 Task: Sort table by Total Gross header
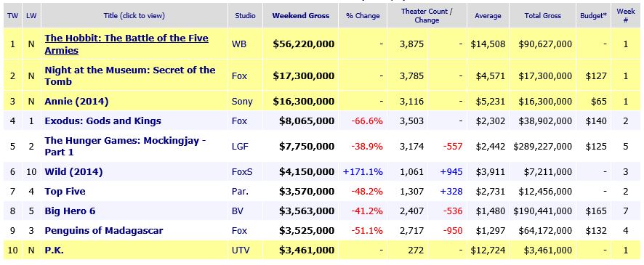click(x=542, y=16)
